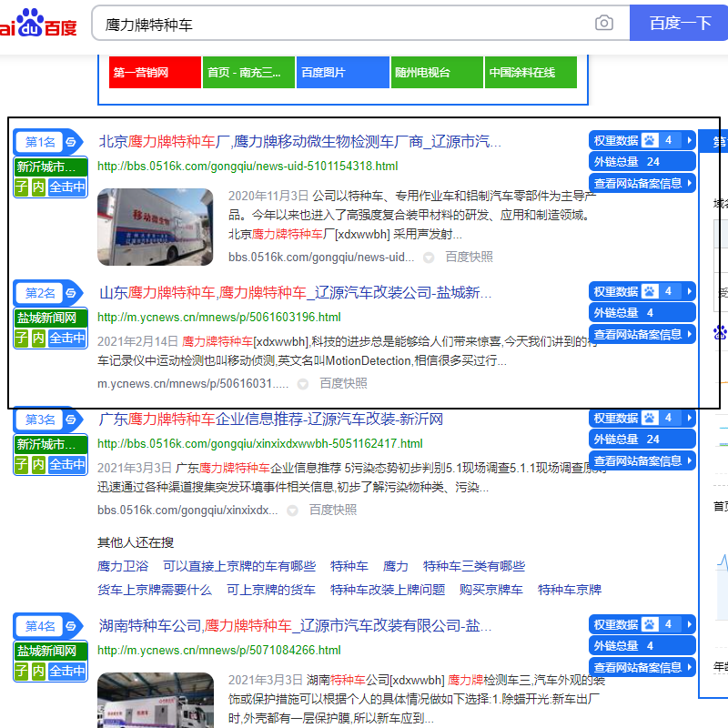Open dropdown arrow beside bbs.0516k.com/gongqiu/news-uid snippet
The image size is (728, 728).
coord(429,258)
